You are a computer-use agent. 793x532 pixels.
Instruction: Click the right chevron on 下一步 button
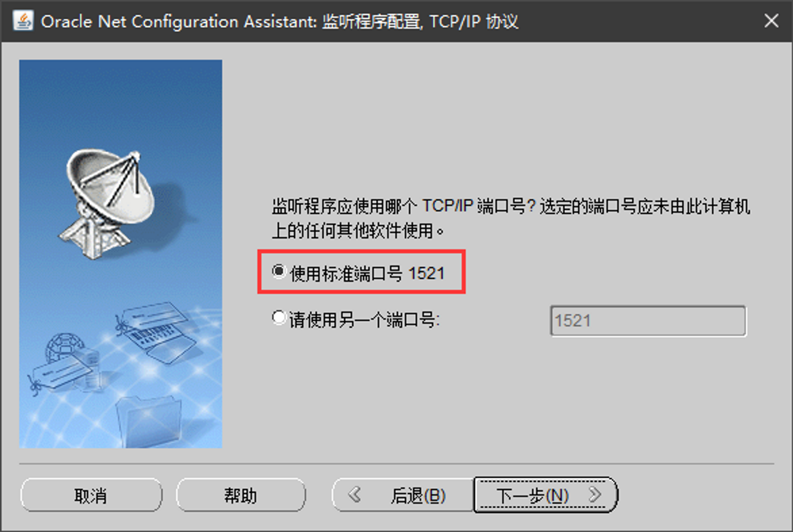click(x=595, y=494)
